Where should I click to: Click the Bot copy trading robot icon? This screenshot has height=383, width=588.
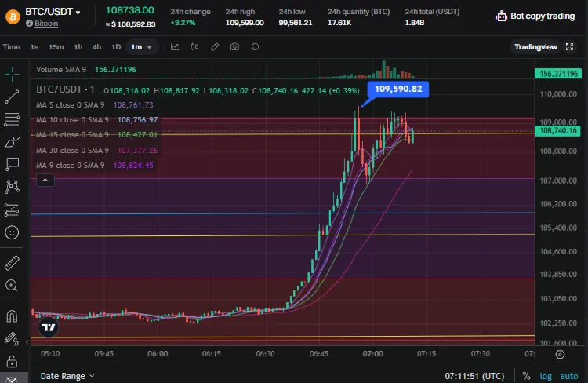coord(502,16)
